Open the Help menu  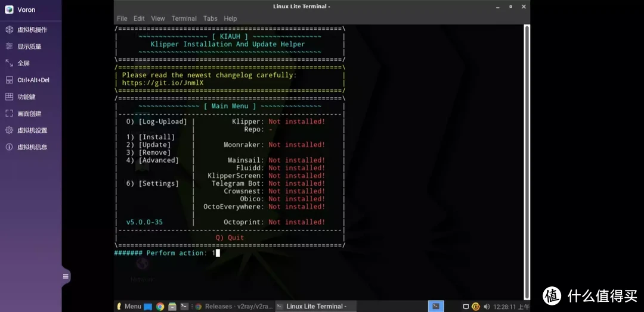tap(230, 18)
